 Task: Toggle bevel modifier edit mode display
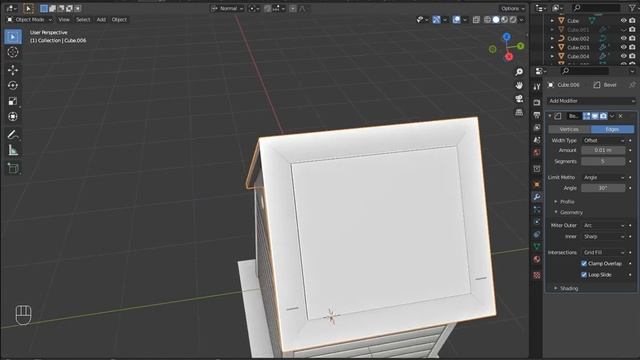(x=587, y=116)
